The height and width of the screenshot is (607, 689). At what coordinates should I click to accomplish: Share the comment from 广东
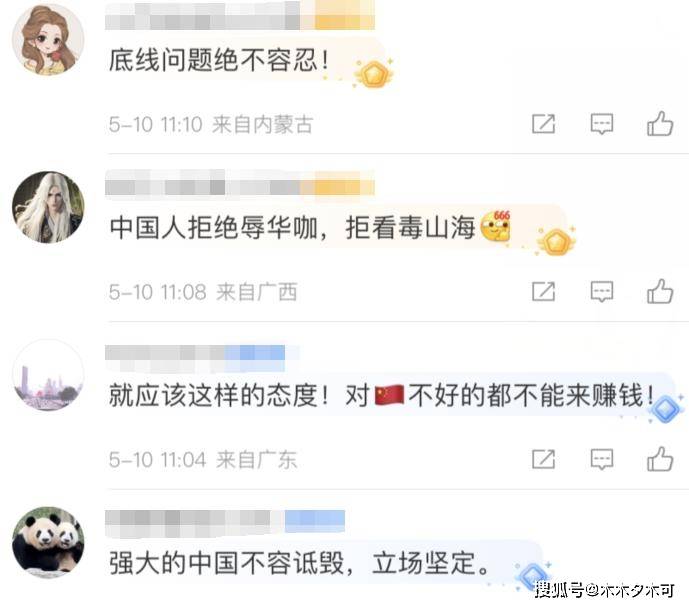pyautogui.click(x=544, y=459)
